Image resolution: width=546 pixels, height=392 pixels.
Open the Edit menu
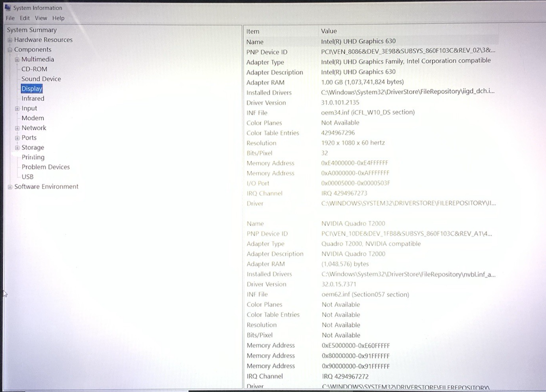tap(25, 18)
